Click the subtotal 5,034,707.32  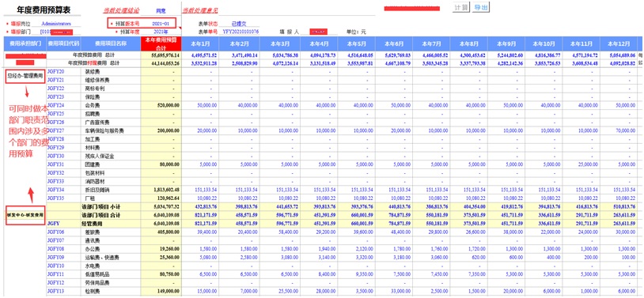[x=167, y=206]
